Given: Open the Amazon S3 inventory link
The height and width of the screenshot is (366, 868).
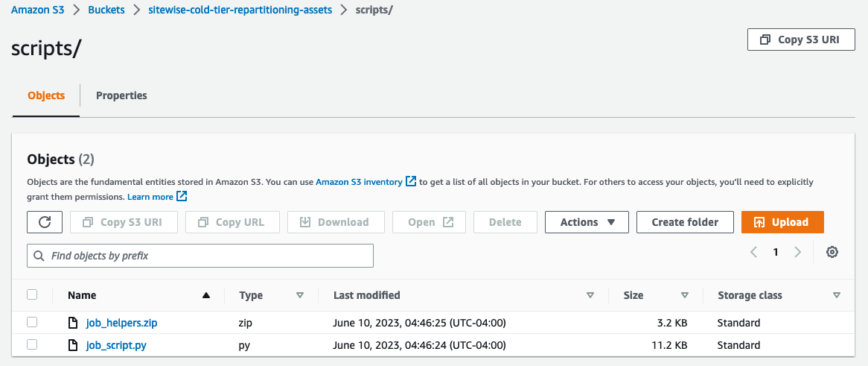Looking at the screenshot, I should click(x=359, y=181).
